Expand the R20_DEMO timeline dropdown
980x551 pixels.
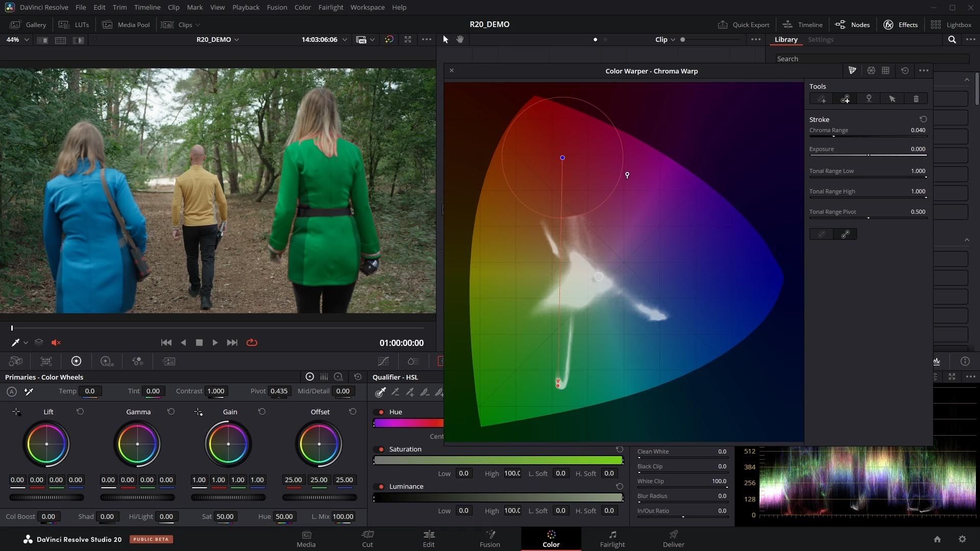pyautogui.click(x=218, y=40)
